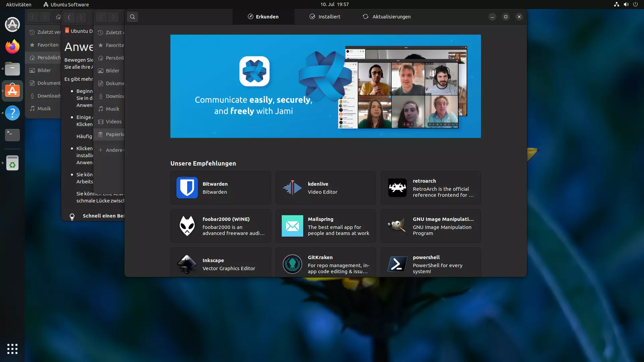644x362 pixels.
Task: Open the retroarch app icon
Action: coord(397,188)
